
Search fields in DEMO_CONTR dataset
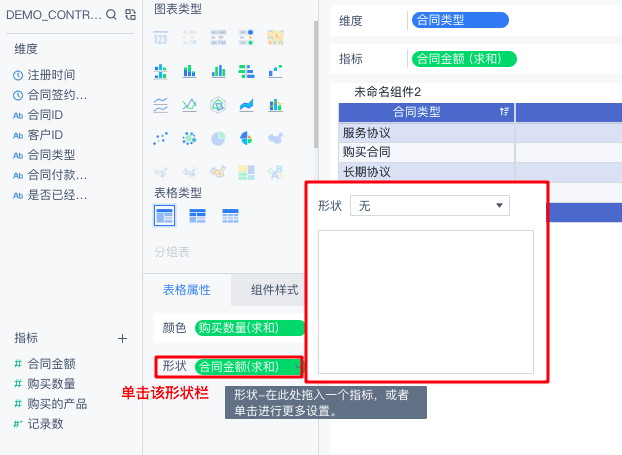[111, 15]
